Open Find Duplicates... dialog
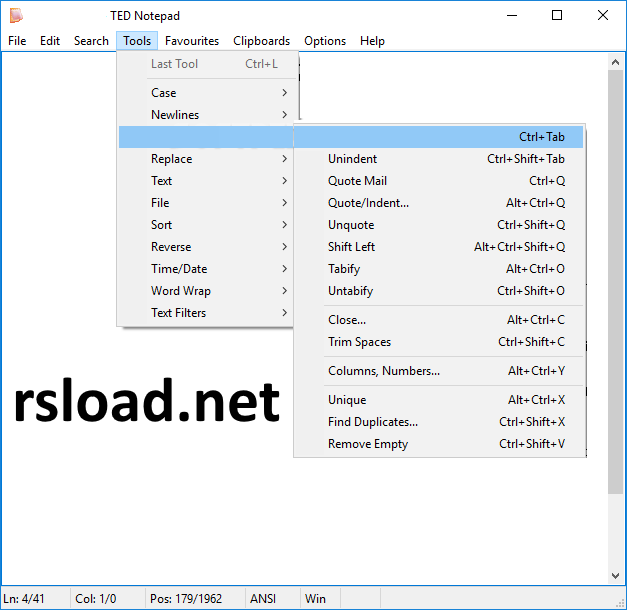 click(x=439, y=422)
